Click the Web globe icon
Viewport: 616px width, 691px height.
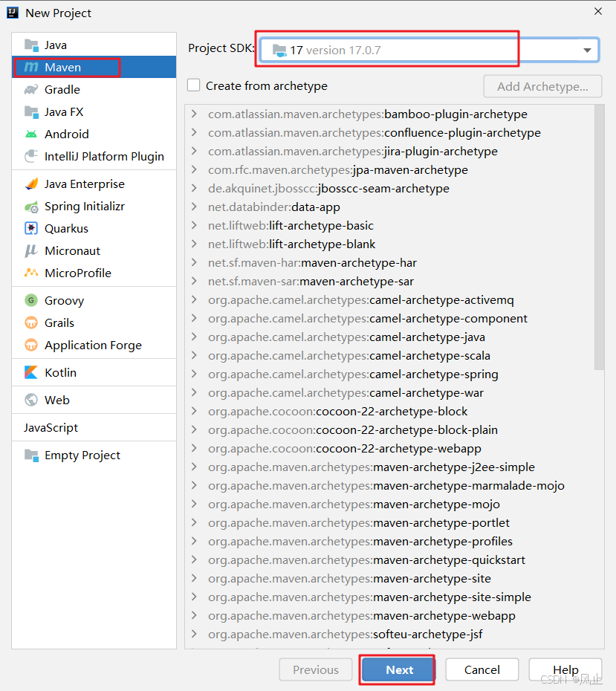point(31,400)
